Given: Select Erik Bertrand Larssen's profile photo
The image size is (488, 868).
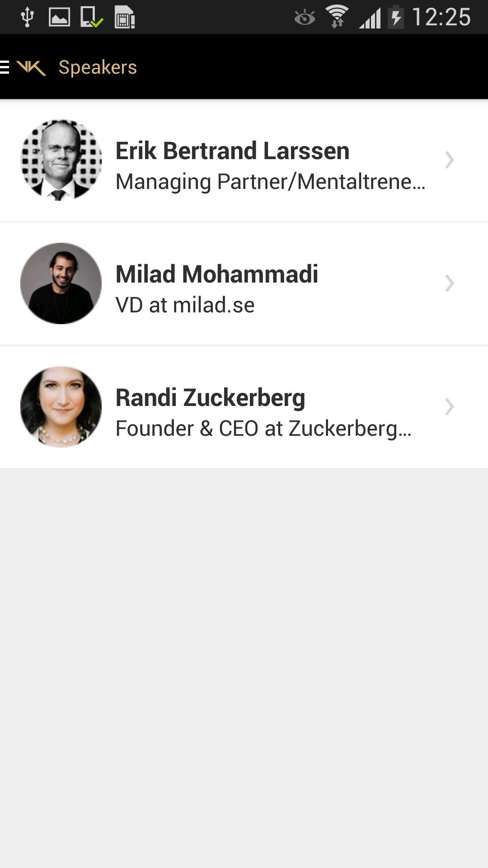Looking at the screenshot, I should 61,160.
